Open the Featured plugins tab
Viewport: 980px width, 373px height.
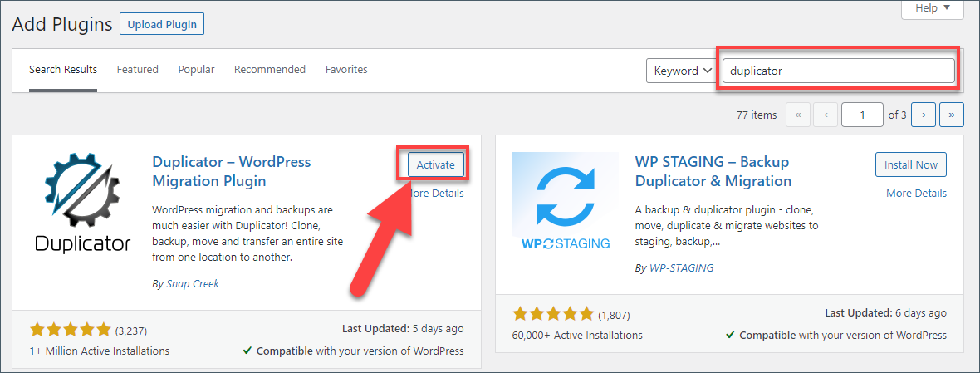[x=138, y=69]
